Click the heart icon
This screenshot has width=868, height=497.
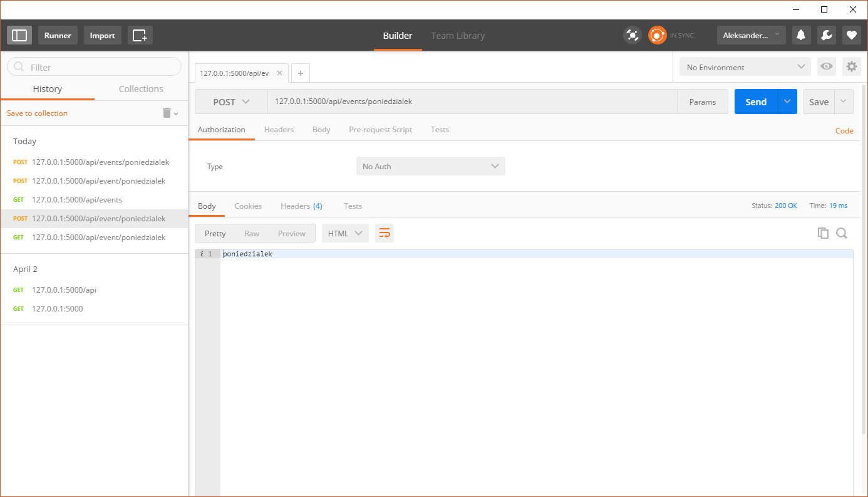(851, 36)
